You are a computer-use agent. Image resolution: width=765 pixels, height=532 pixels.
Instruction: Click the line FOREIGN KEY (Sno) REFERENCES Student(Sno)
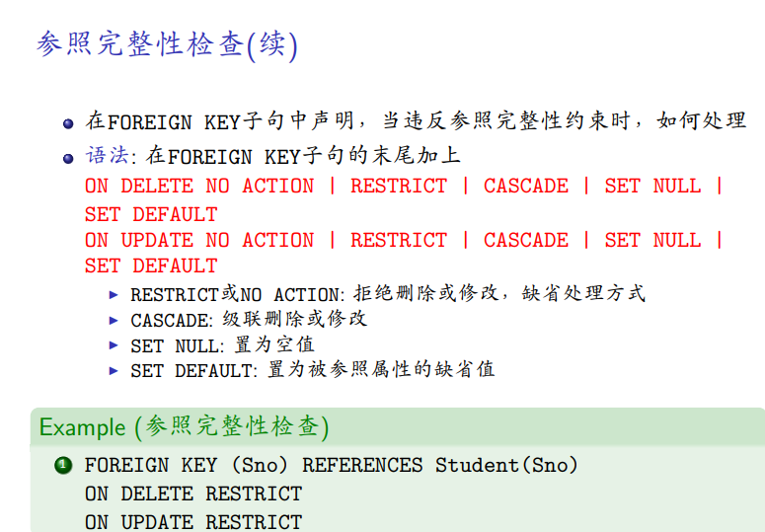pos(331,465)
